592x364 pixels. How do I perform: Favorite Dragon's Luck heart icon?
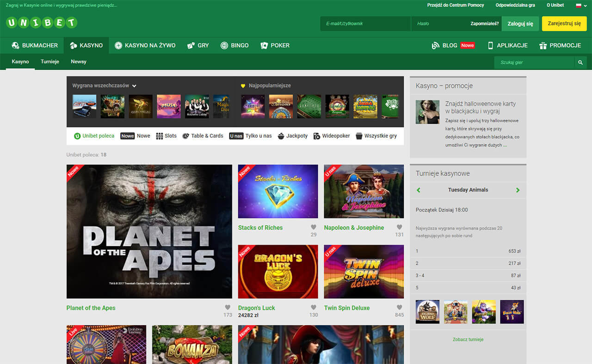coord(314,308)
